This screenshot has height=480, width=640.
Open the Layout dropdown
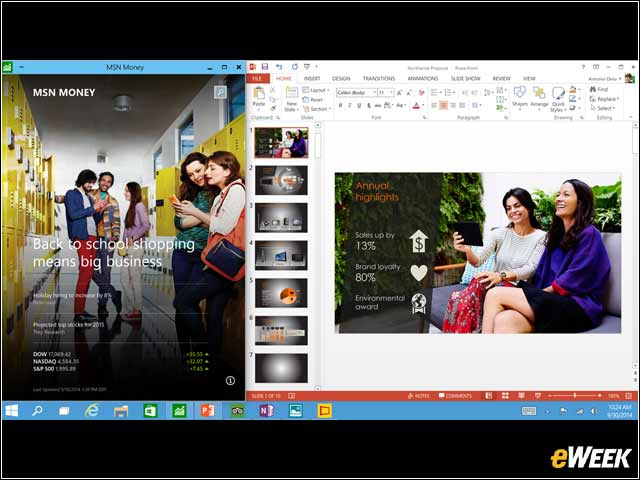tap(316, 90)
